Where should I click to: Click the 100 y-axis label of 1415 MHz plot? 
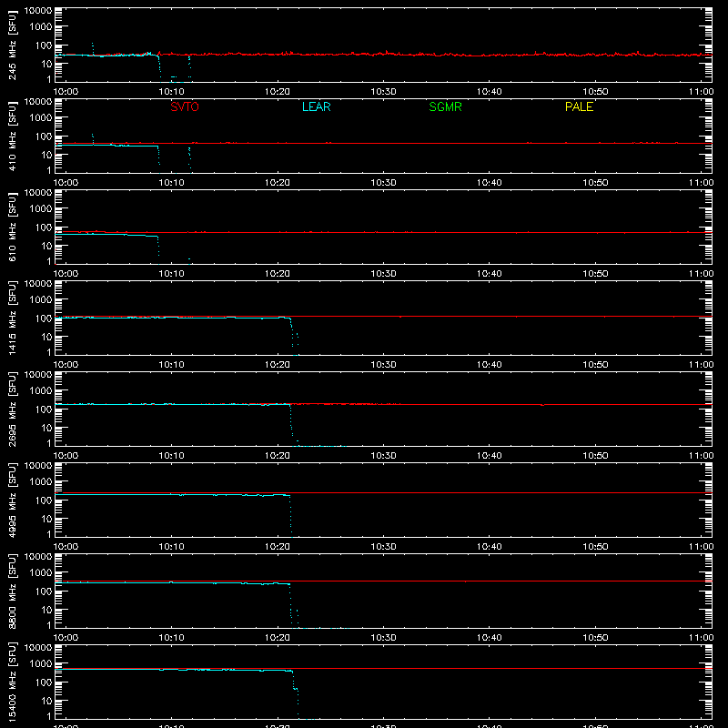pos(44,318)
